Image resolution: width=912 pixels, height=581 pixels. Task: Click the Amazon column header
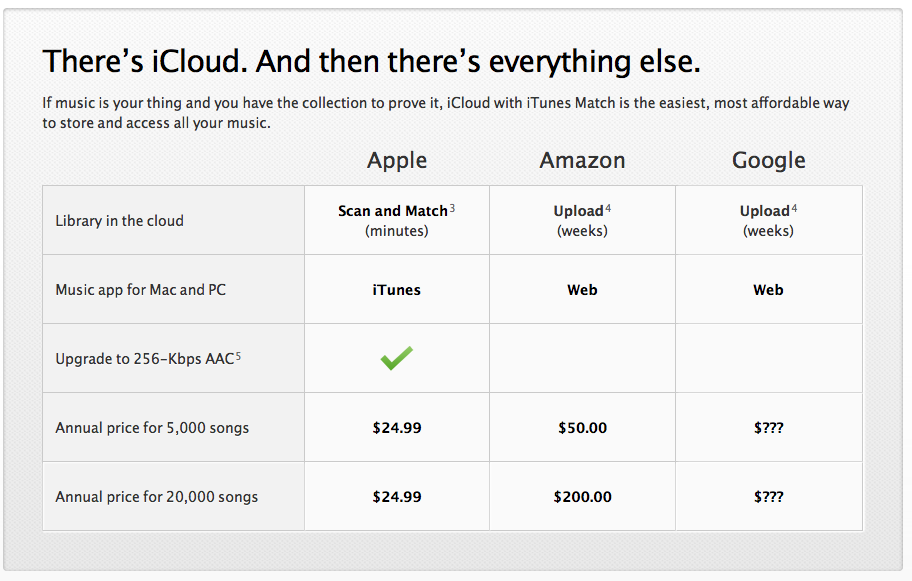(x=582, y=160)
